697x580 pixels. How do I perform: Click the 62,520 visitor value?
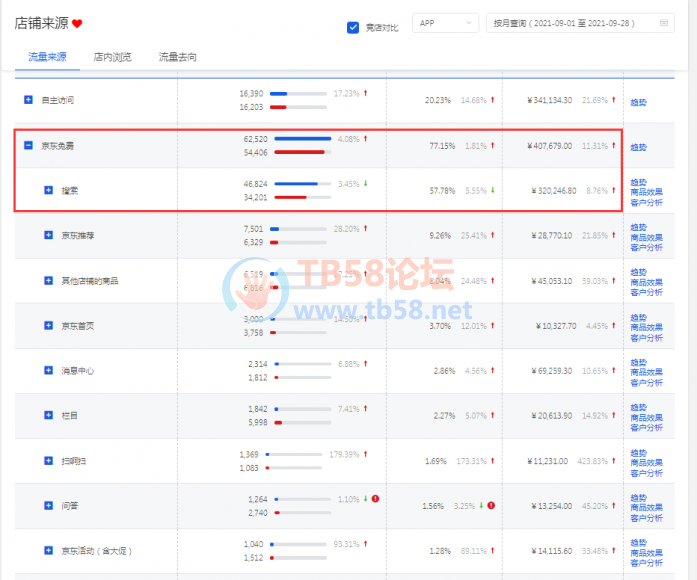pos(256,139)
